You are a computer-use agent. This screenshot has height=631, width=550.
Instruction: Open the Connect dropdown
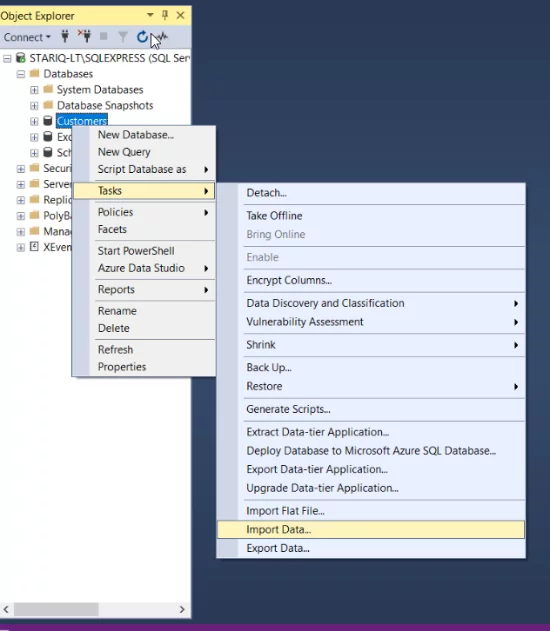(x=27, y=37)
